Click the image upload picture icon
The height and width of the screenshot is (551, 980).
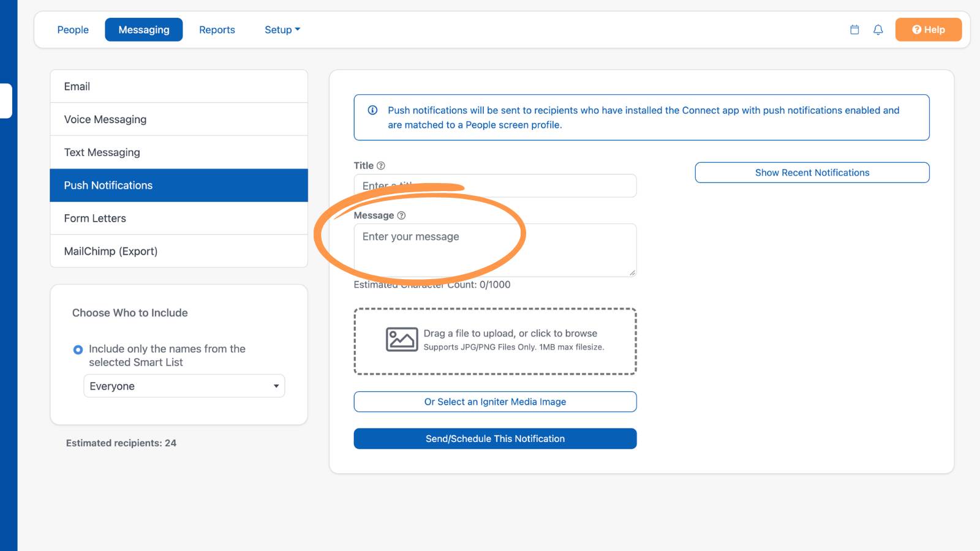(402, 339)
